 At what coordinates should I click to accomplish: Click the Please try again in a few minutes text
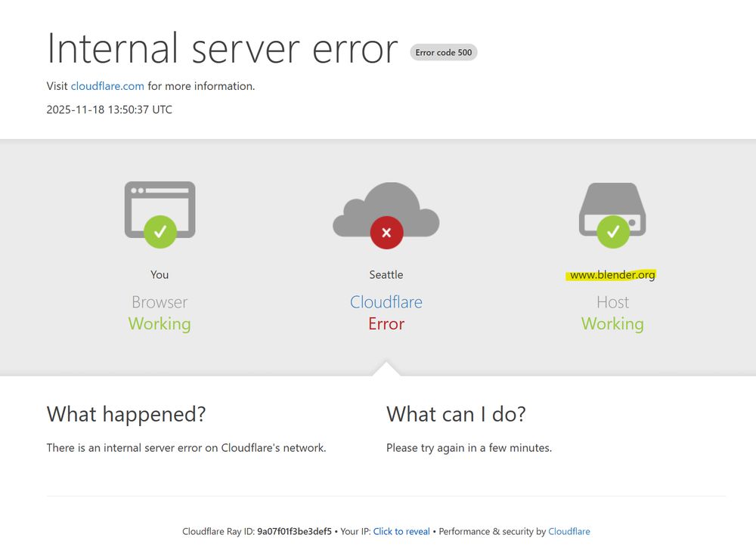click(x=469, y=448)
